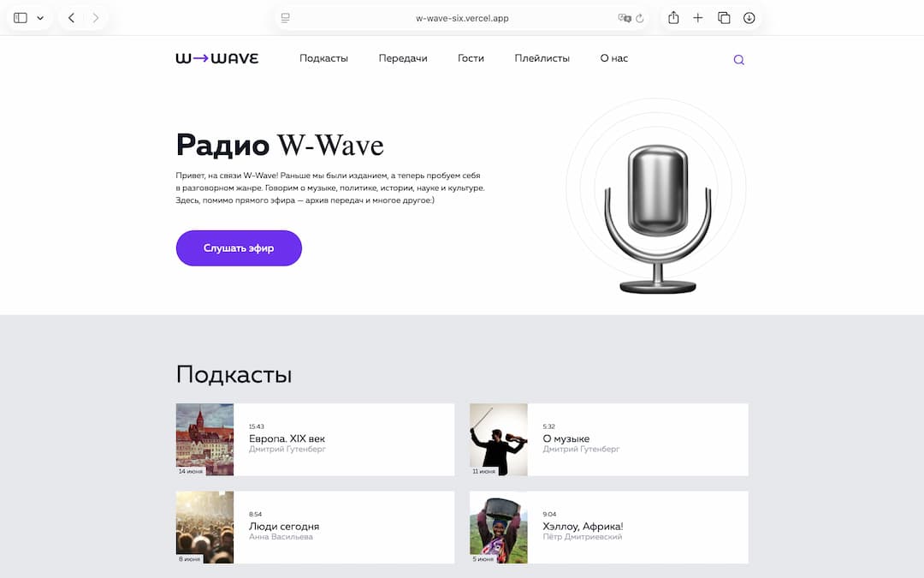The image size is (924, 578).
Task: Open the Хэллоу, Африка! podcast title
Action: [x=583, y=526]
